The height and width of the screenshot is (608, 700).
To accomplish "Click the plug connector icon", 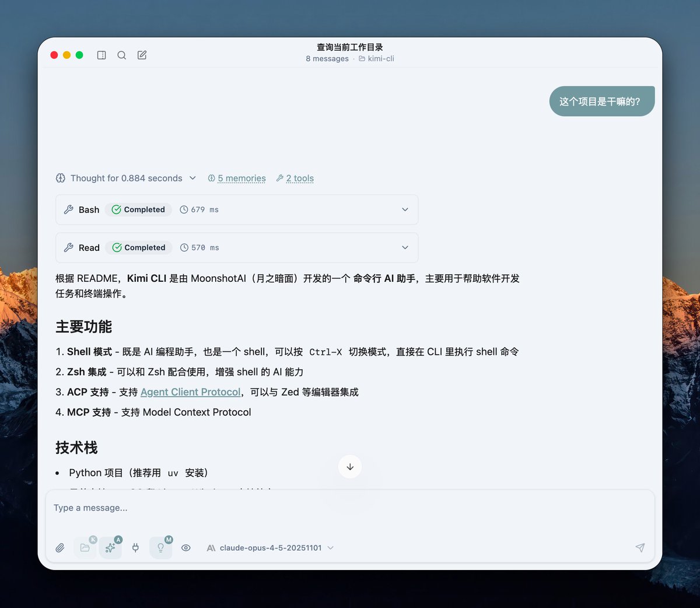I will [135, 548].
